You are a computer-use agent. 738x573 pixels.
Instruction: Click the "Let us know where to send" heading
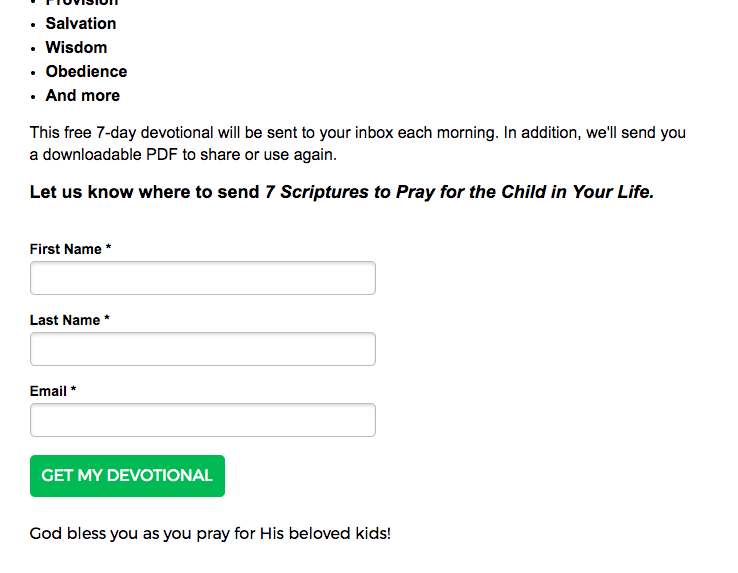(146, 192)
